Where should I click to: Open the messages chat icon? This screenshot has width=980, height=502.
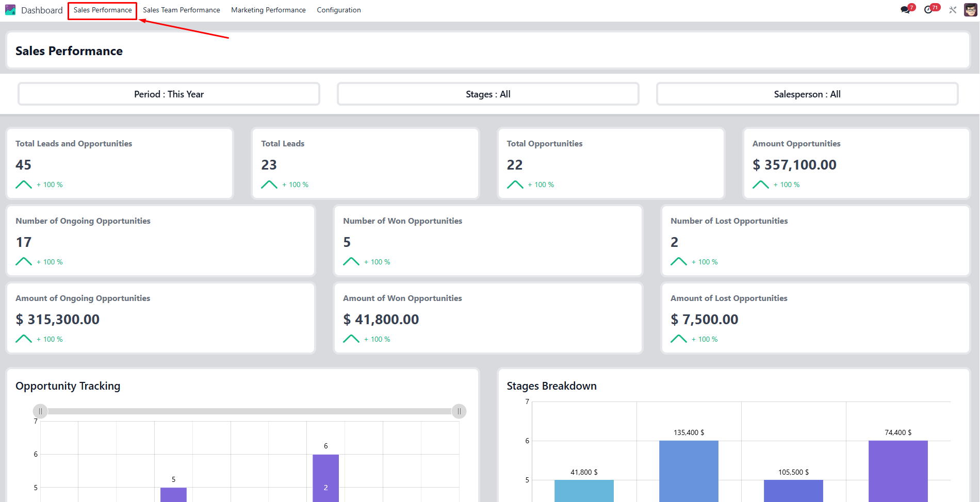pyautogui.click(x=905, y=10)
